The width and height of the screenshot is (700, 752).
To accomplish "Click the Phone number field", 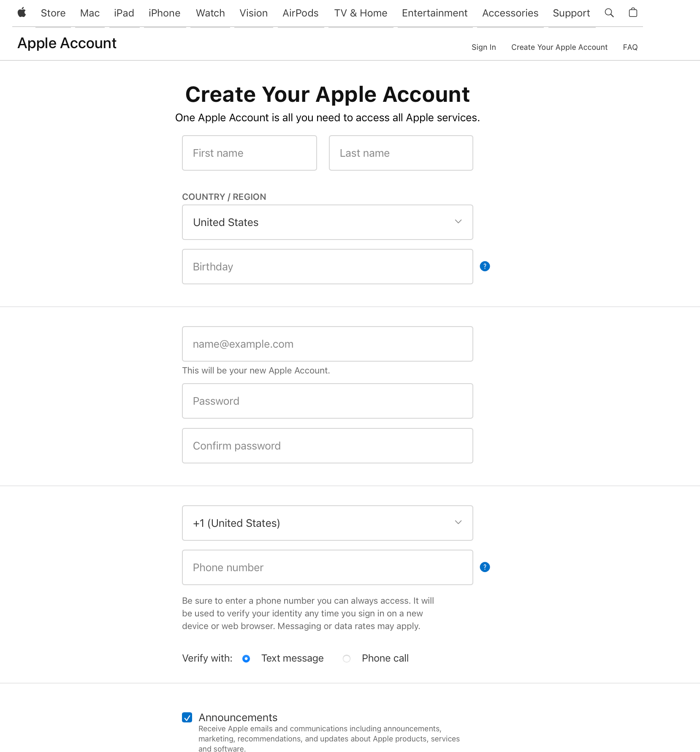I will [x=327, y=567].
